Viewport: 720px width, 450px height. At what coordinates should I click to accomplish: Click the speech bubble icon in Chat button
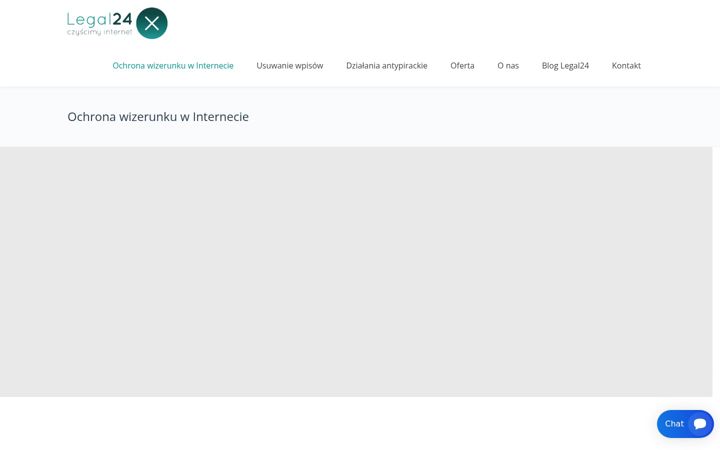click(700, 424)
